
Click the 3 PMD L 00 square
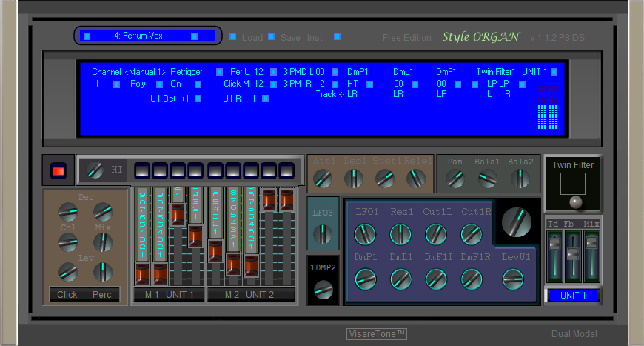coord(335,72)
